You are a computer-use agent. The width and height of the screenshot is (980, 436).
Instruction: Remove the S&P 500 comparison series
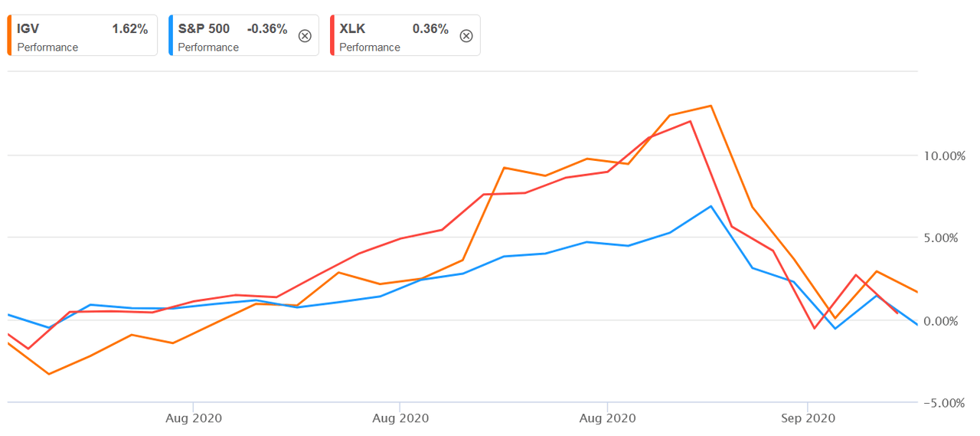coord(305,35)
